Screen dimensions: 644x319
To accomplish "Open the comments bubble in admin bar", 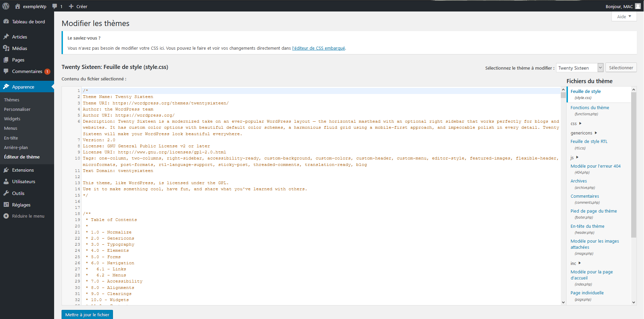I will (x=55, y=6).
